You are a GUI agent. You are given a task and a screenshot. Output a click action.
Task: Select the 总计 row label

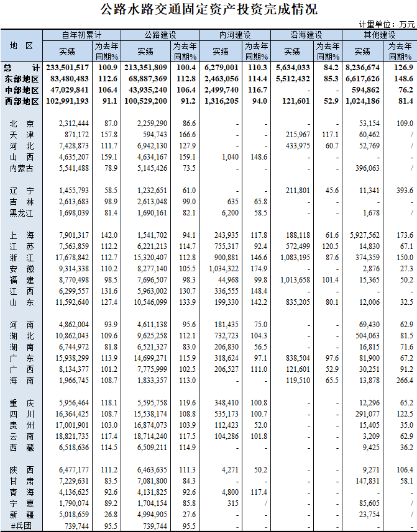(21, 67)
